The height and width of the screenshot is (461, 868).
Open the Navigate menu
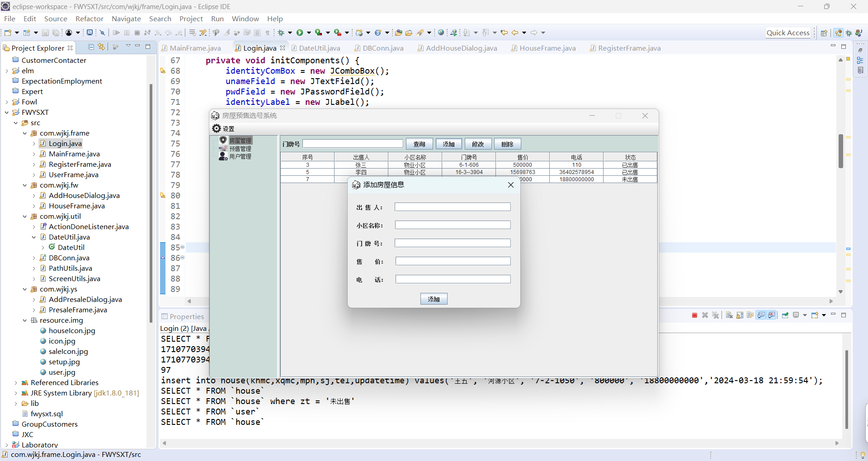126,19
